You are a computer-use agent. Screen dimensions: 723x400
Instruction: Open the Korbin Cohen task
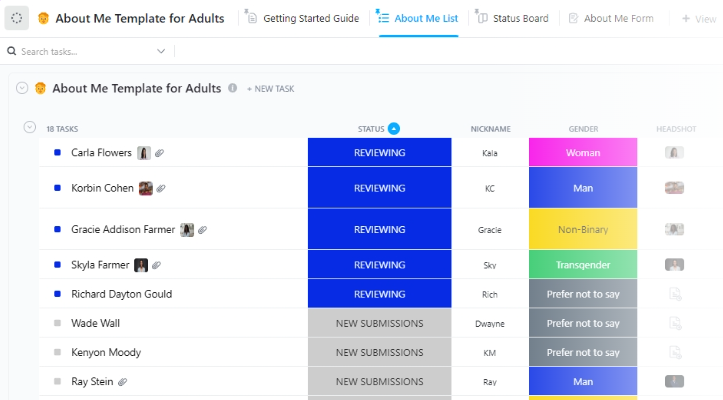point(102,188)
